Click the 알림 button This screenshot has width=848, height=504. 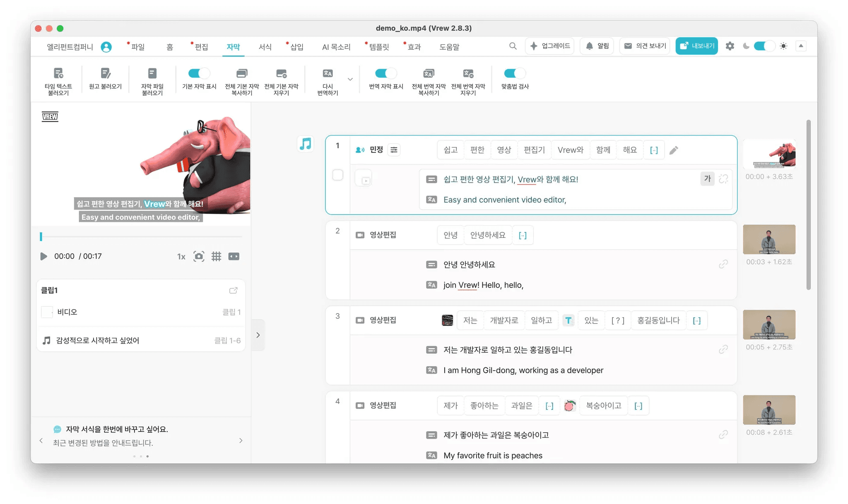coord(597,46)
